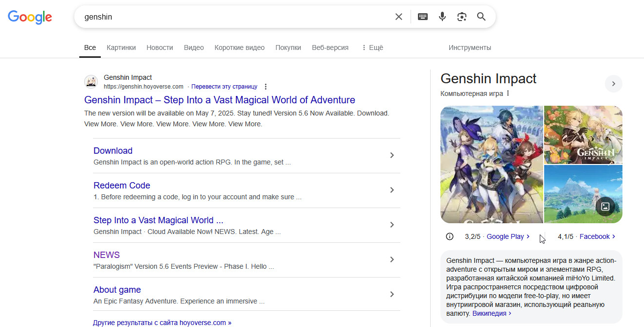Image resolution: width=644 pixels, height=327 pixels.
Task: Open the NEWS sitelink
Action: (107, 255)
